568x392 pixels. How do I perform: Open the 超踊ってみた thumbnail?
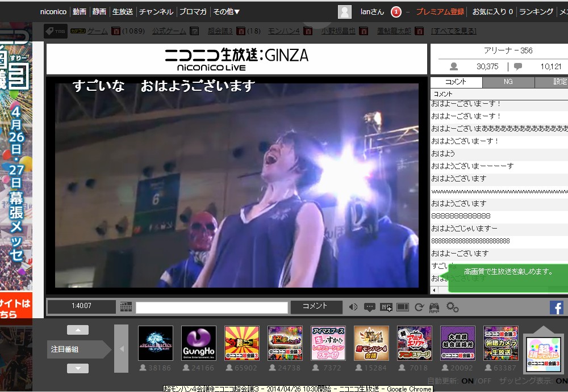point(544,354)
